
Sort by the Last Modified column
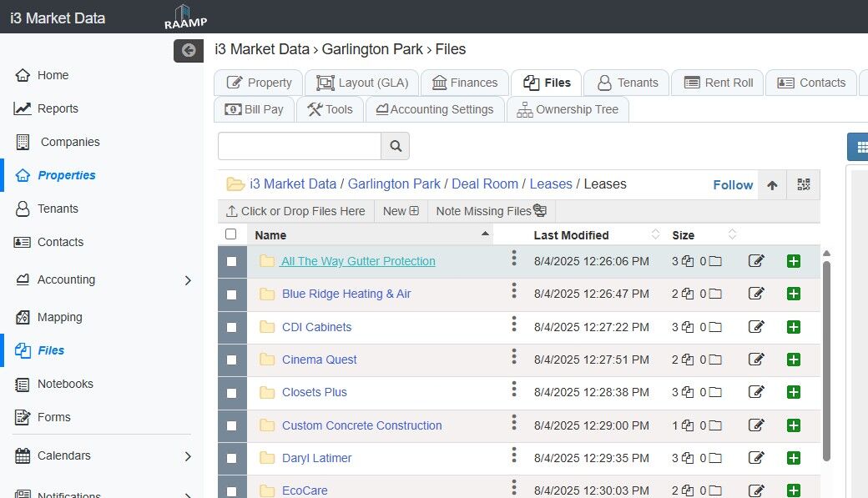(596, 234)
